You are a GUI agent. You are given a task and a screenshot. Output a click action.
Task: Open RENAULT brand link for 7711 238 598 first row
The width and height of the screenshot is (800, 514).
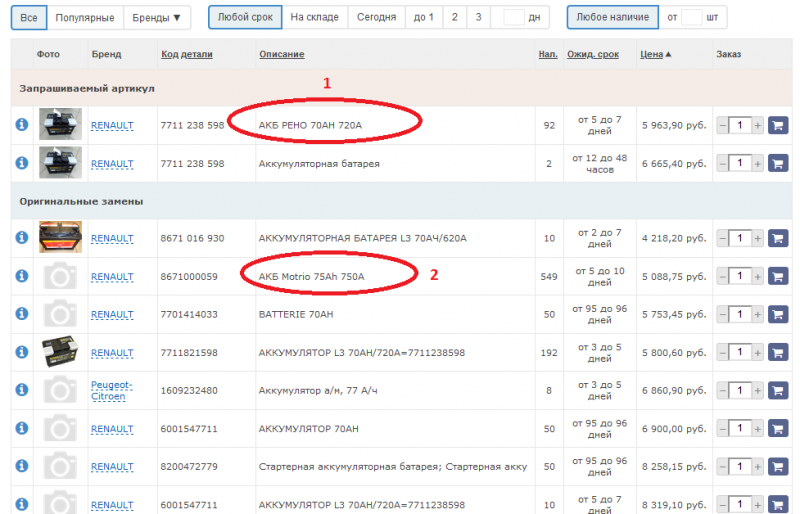tap(112, 125)
